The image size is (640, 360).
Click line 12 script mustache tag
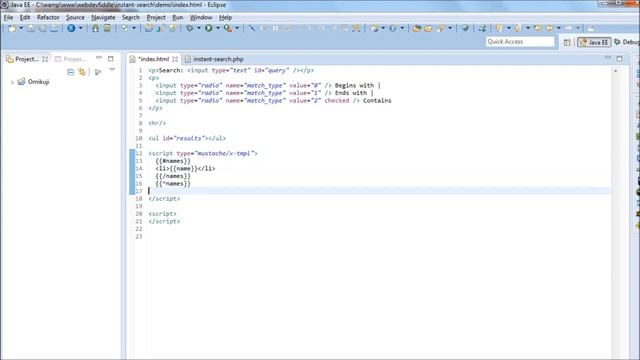(203, 153)
